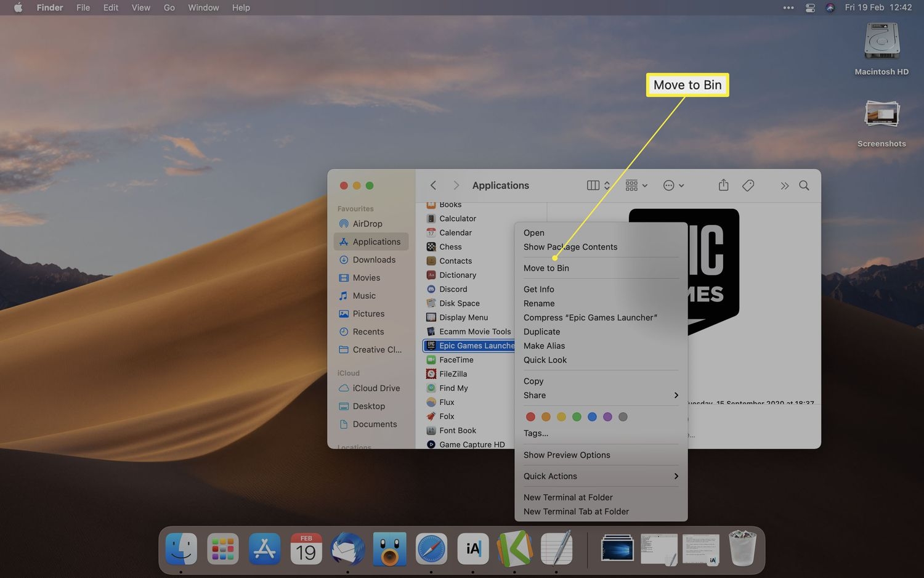Launch App Store from the Dock
Image resolution: width=924 pixels, height=578 pixels.
click(264, 549)
